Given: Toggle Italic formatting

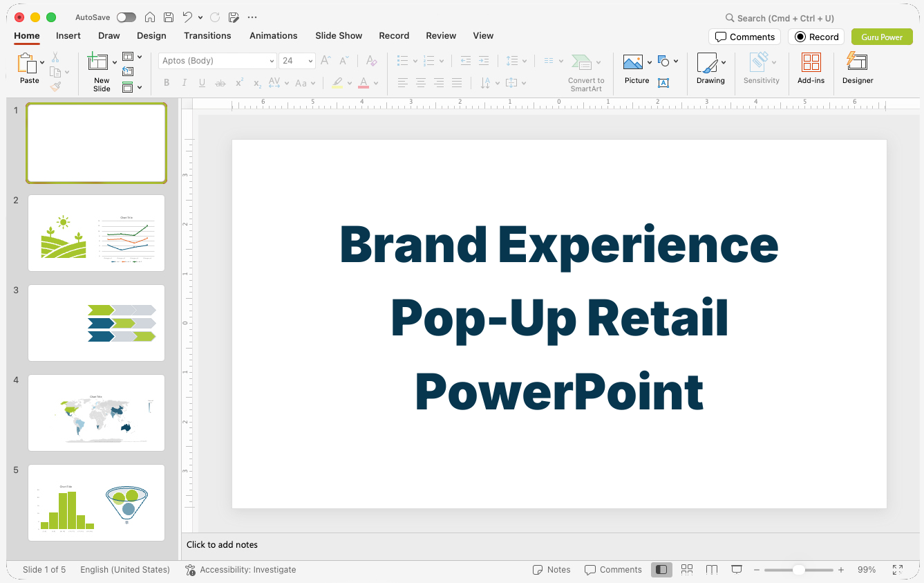Looking at the screenshot, I should click(x=185, y=83).
